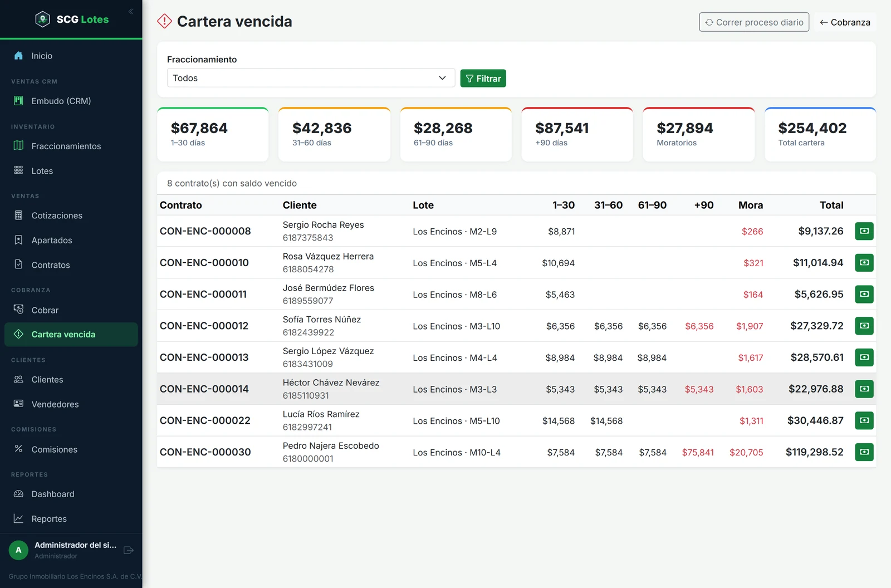Click the Reportes chart icon
Screen dimensions: 891x588
click(18, 518)
